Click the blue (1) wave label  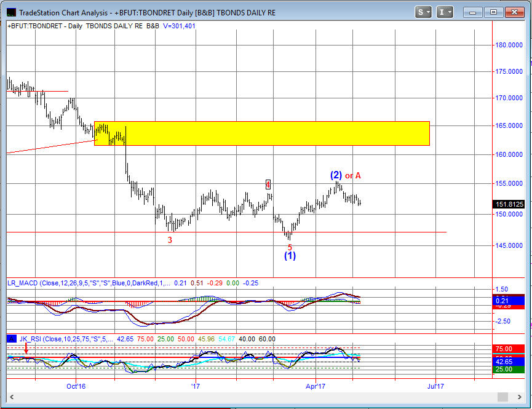tap(290, 256)
